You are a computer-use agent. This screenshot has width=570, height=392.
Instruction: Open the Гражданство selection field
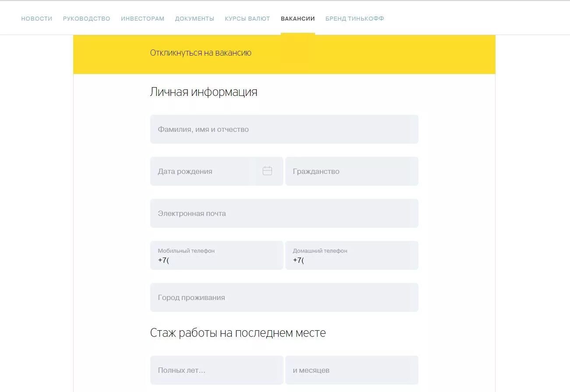pyautogui.click(x=352, y=171)
